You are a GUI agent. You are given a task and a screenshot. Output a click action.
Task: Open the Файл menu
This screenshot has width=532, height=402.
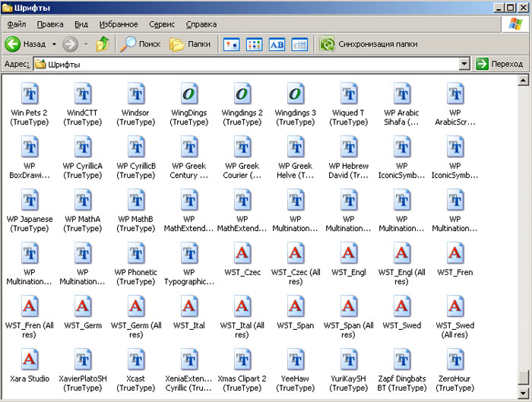[x=16, y=24]
